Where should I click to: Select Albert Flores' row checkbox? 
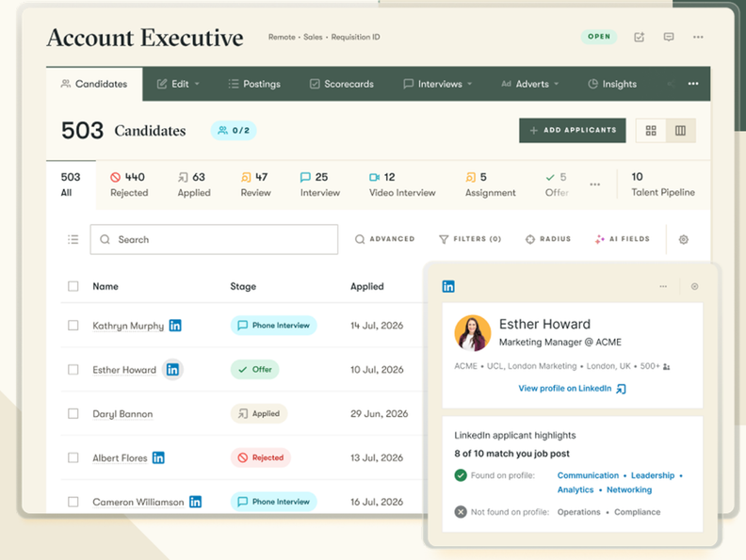[x=73, y=457]
